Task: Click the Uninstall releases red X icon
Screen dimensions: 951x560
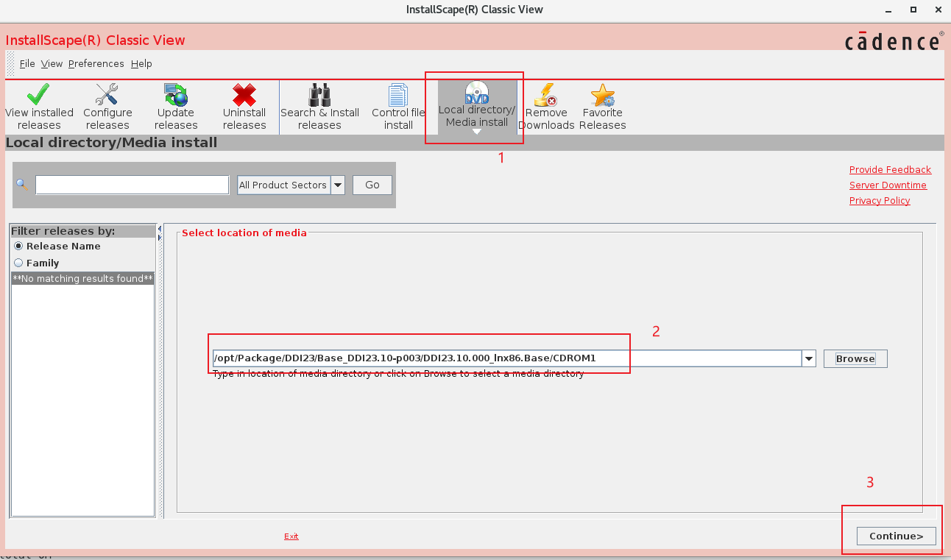Action: [244, 95]
